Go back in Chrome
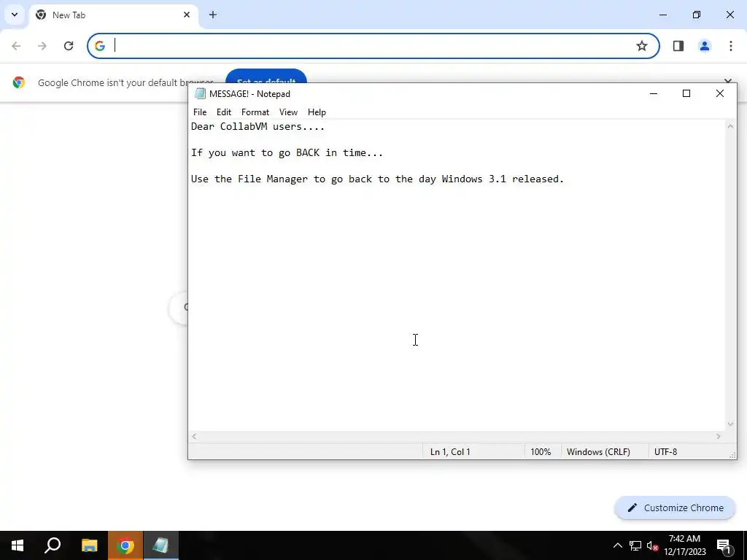 tap(16, 46)
